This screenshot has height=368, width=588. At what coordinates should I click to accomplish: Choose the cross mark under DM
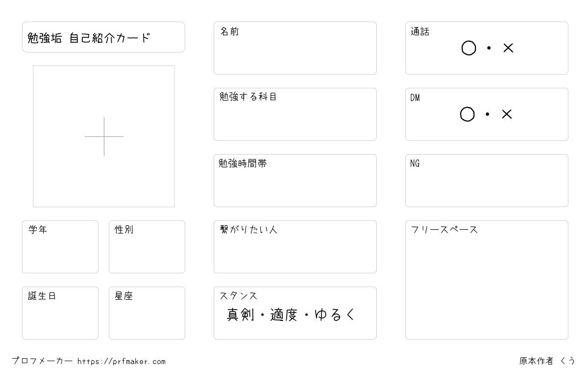point(507,114)
